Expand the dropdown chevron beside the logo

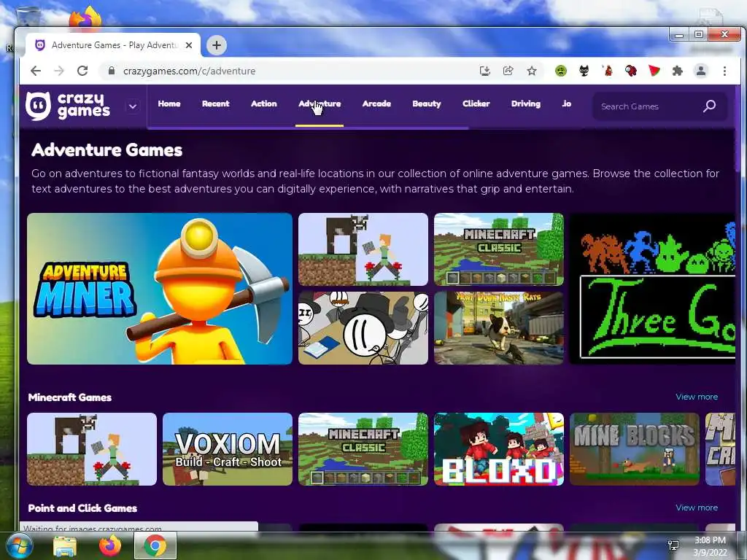[x=133, y=106]
